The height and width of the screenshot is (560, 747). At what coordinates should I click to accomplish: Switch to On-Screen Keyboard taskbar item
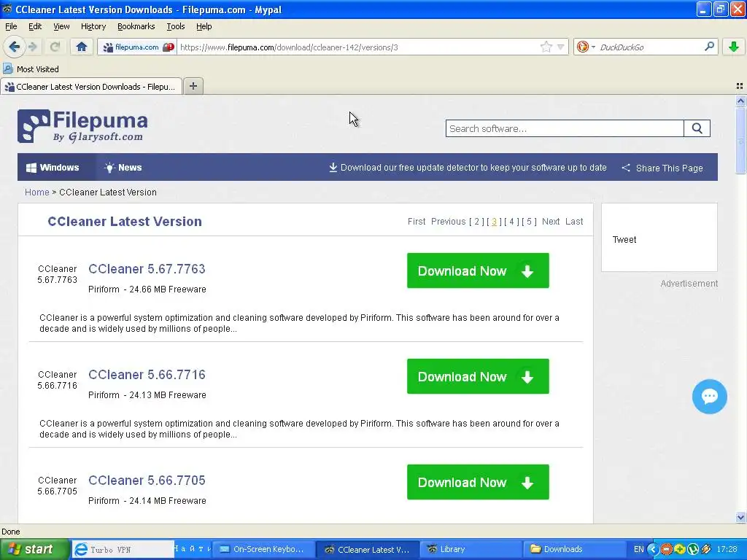[263, 550]
